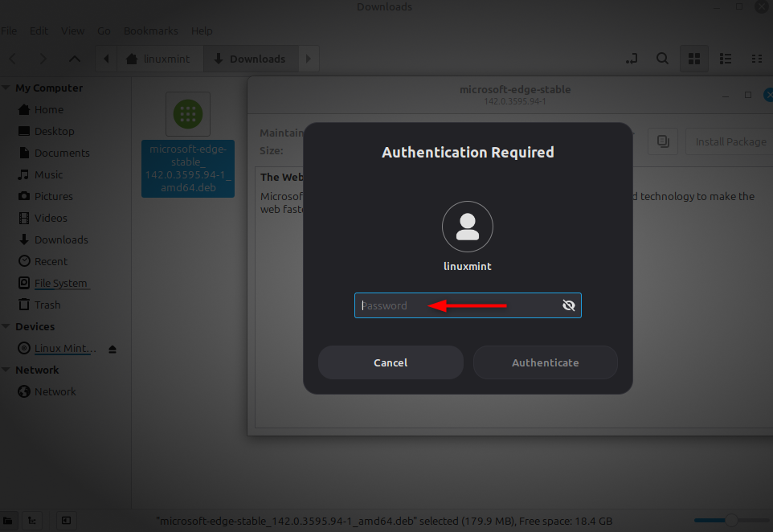Toggle the editable location bar icon

point(631,58)
